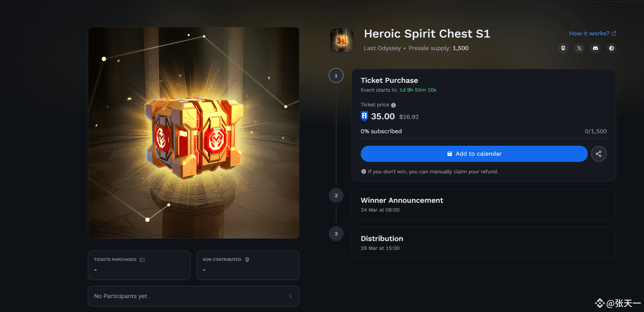Click the Heroic Spirit Chest avatar thumbnail
Image resolution: width=644 pixels, height=312 pixels.
(342, 40)
